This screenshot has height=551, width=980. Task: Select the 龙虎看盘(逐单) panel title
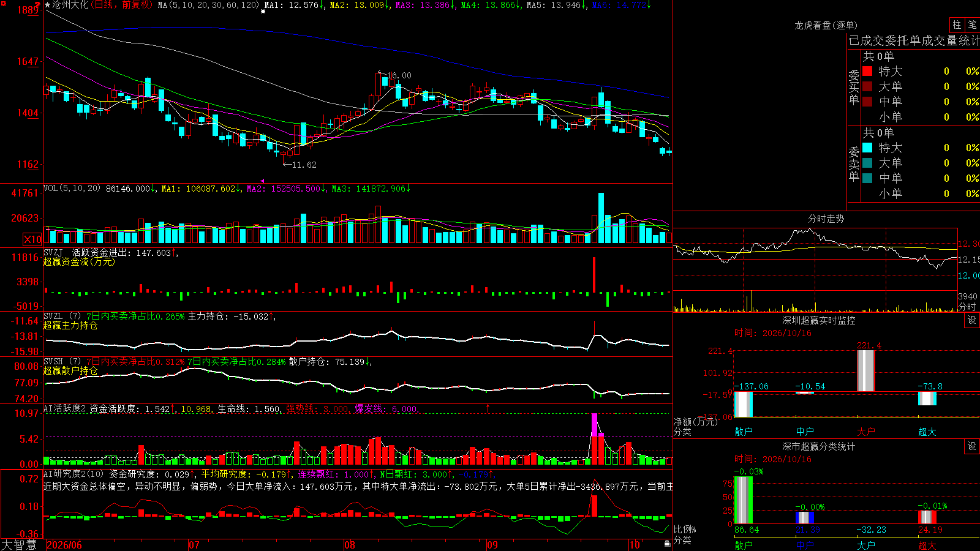826,25
